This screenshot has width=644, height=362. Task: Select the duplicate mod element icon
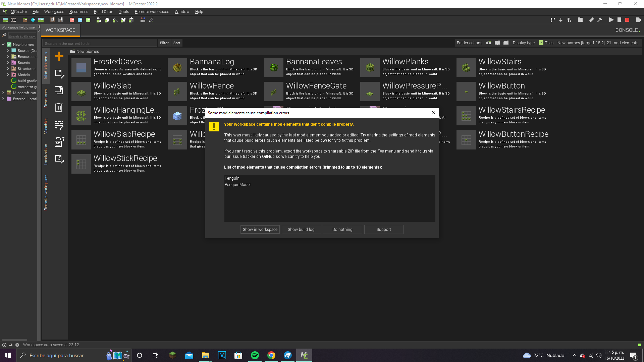coord(59,90)
